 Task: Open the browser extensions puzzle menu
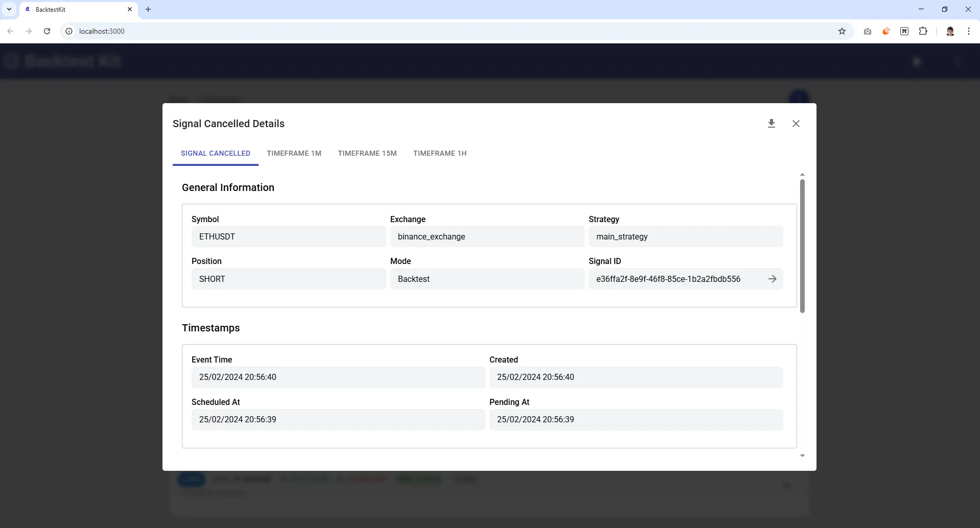(x=923, y=31)
